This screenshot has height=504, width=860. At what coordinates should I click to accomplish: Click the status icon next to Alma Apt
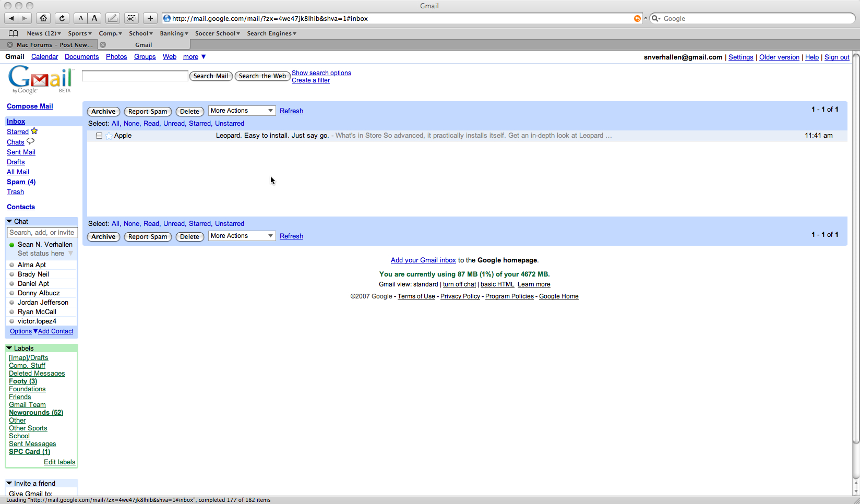12,265
